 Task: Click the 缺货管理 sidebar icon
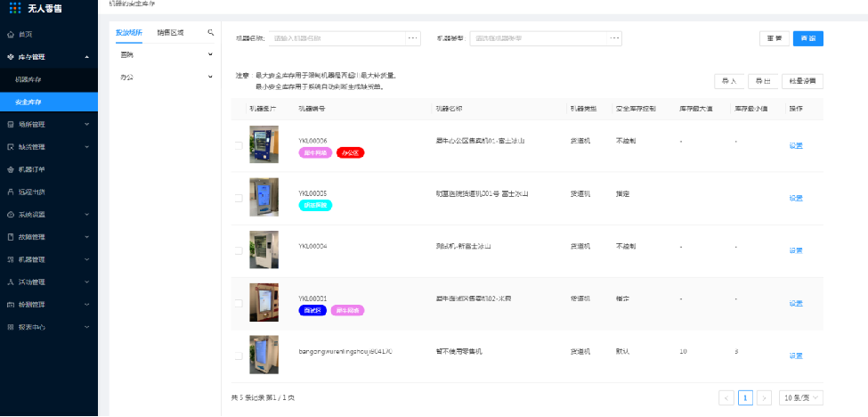(x=11, y=147)
